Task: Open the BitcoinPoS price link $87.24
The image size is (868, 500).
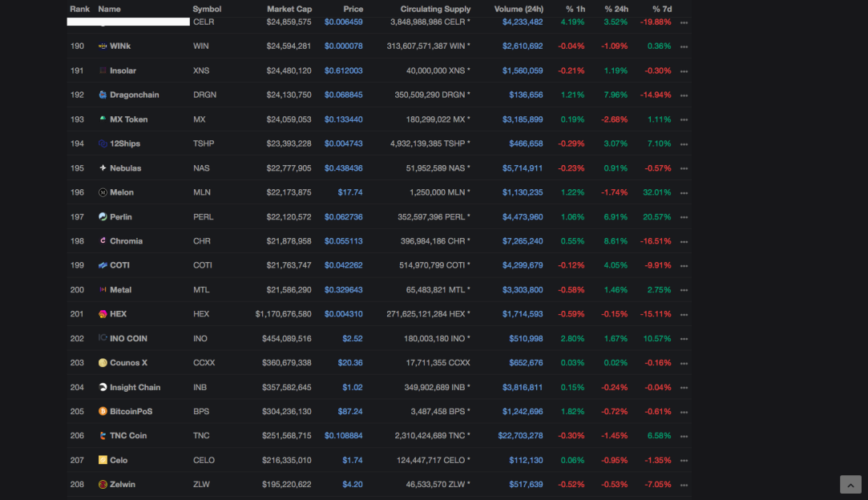Action: (350, 411)
